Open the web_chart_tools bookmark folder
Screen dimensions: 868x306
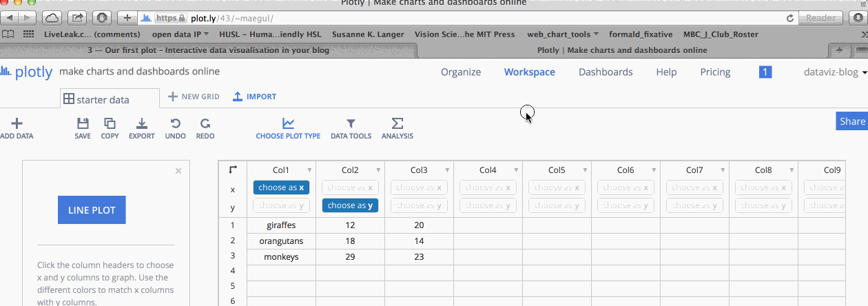pyautogui.click(x=563, y=34)
